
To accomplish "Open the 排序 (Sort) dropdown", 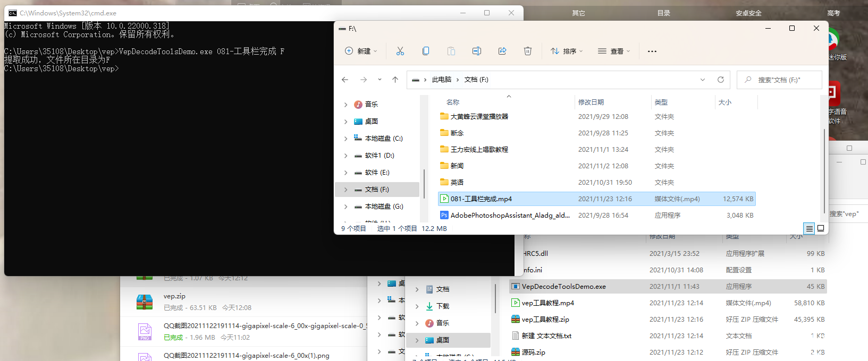I will 567,51.
